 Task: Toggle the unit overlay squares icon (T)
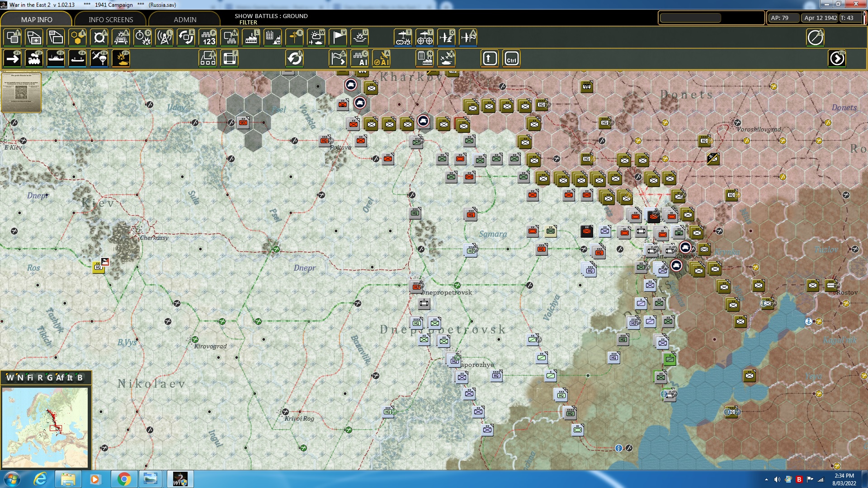[12, 38]
